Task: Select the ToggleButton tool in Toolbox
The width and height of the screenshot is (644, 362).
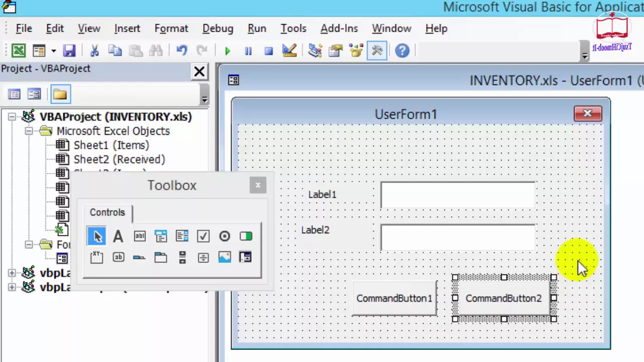Action: (246, 236)
